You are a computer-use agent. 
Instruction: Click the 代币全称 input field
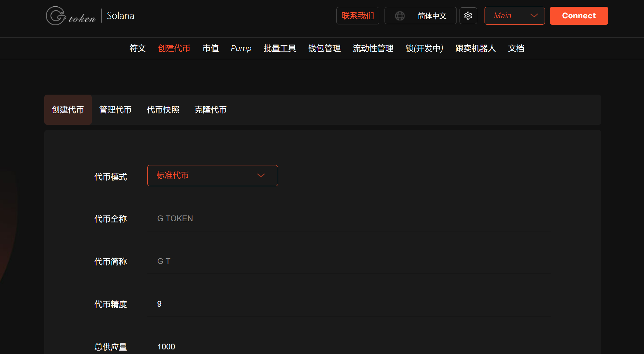[x=349, y=219]
